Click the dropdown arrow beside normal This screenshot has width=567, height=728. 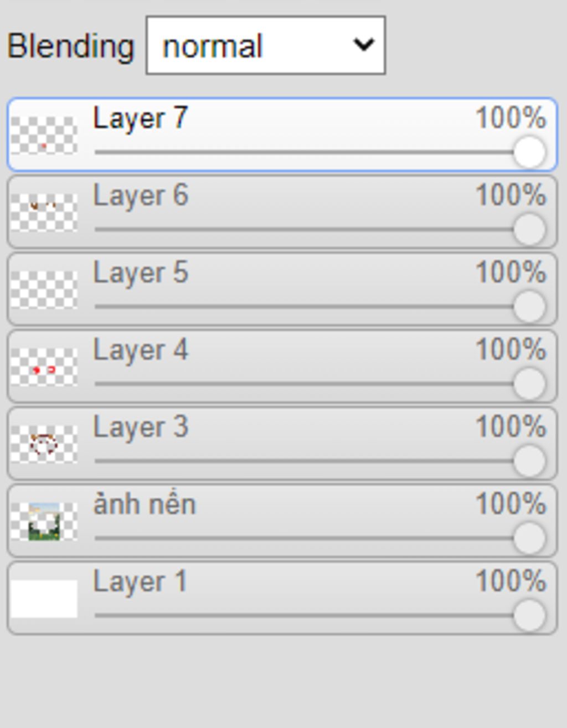364,44
